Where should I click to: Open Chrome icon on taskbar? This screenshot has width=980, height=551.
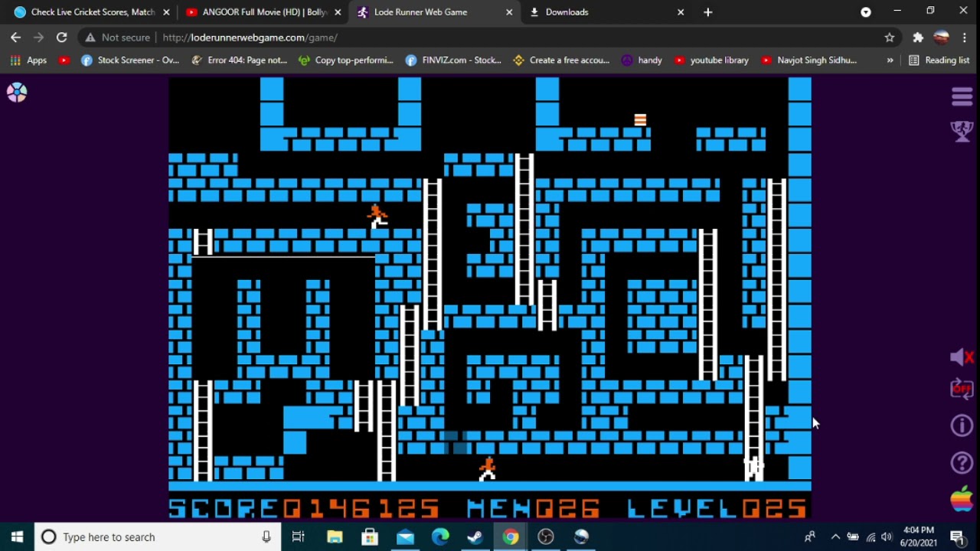click(511, 537)
